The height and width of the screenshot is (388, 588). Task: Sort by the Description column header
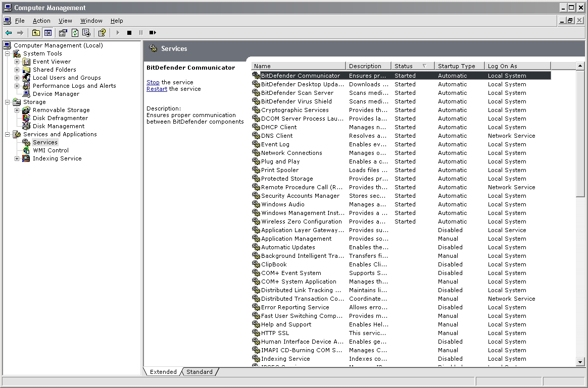[368, 66]
